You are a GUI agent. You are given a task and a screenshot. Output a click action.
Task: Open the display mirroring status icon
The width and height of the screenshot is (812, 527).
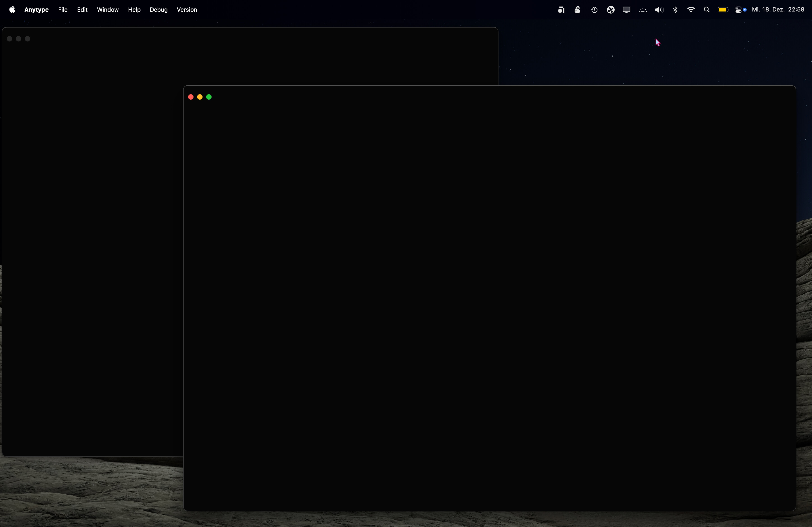pos(626,9)
